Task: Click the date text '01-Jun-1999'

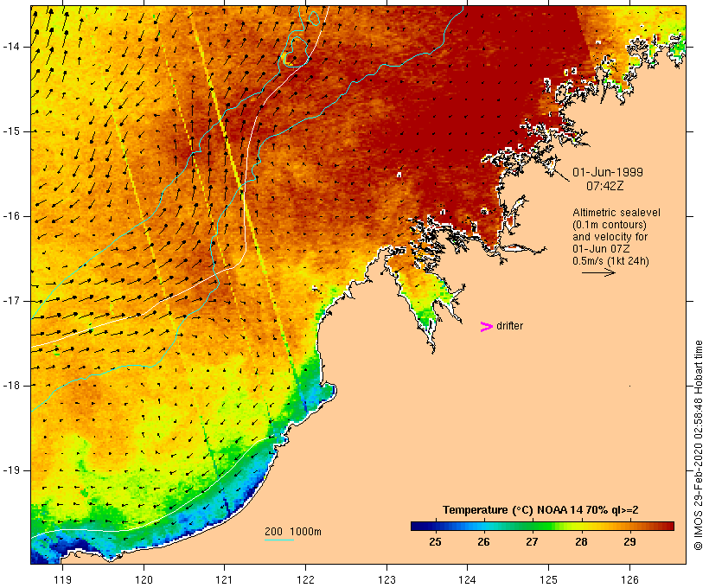Action: (x=608, y=172)
